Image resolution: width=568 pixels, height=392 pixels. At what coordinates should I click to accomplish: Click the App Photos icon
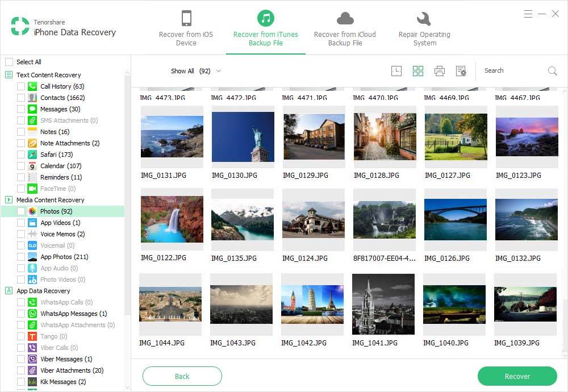(x=32, y=256)
